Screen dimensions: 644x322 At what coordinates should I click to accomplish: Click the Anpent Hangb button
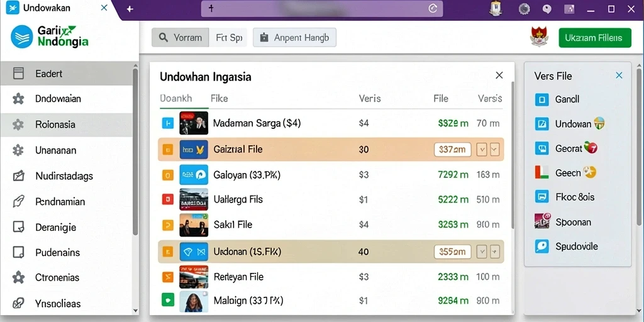click(294, 37)
